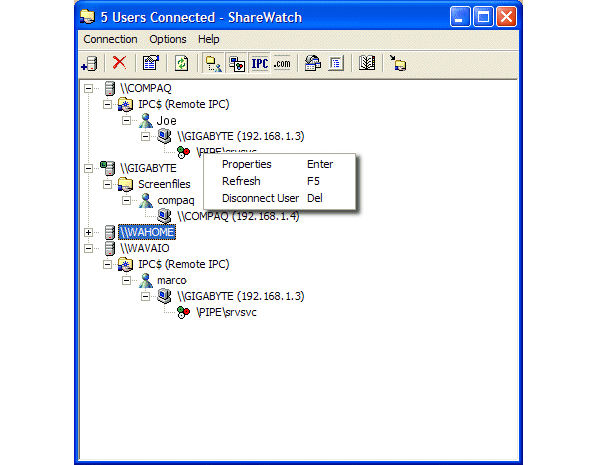Select the \\WAVAIO label

click(x=144, y=248)
